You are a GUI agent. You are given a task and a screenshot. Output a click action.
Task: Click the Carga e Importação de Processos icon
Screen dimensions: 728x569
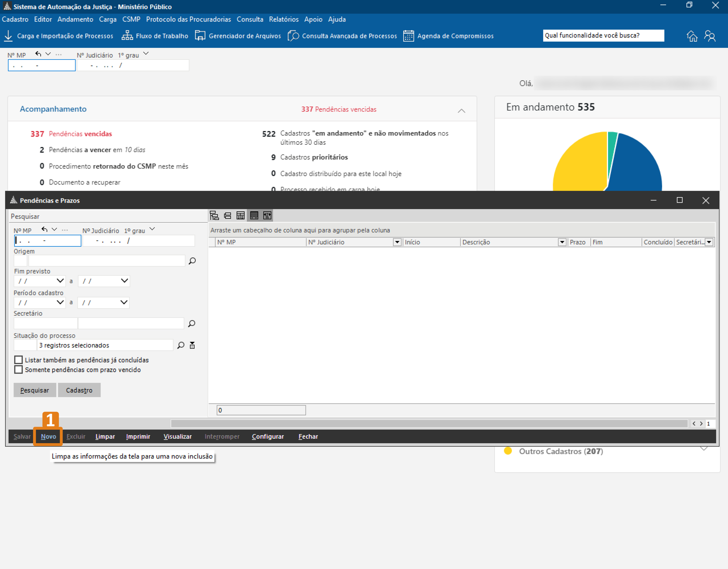click(x=8, y=36)
